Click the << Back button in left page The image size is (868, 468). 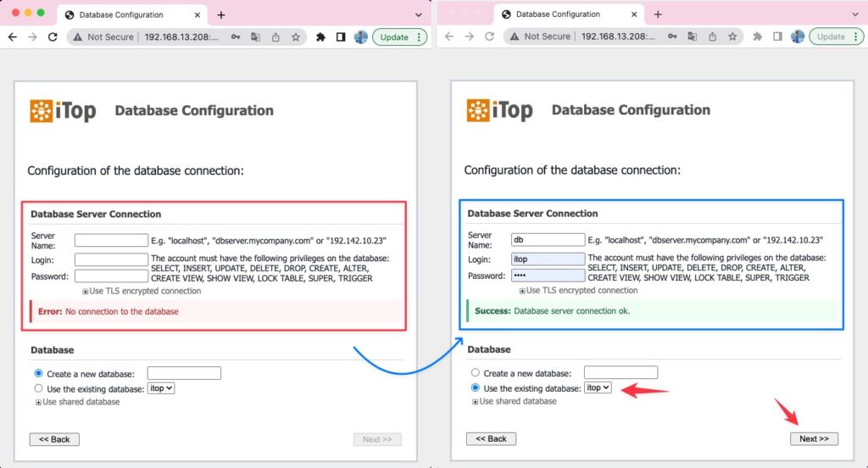tap(54, 439)
